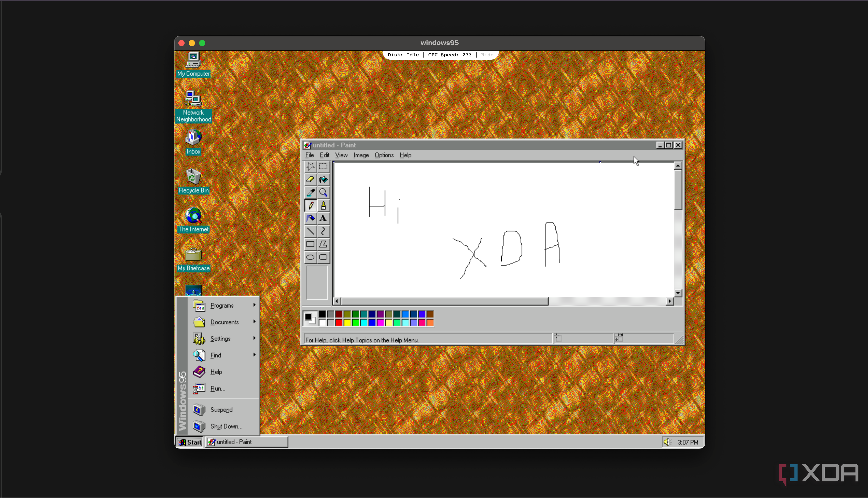Expand the Find submenu
Screen dimensions: 868x498
pyautogui.click(x=224, y=355)
